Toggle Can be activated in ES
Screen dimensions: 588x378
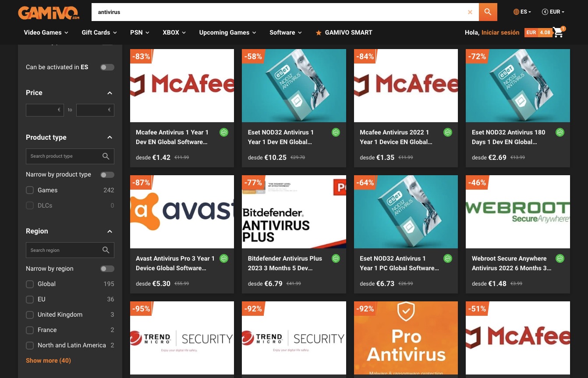(x=107, y=67)
